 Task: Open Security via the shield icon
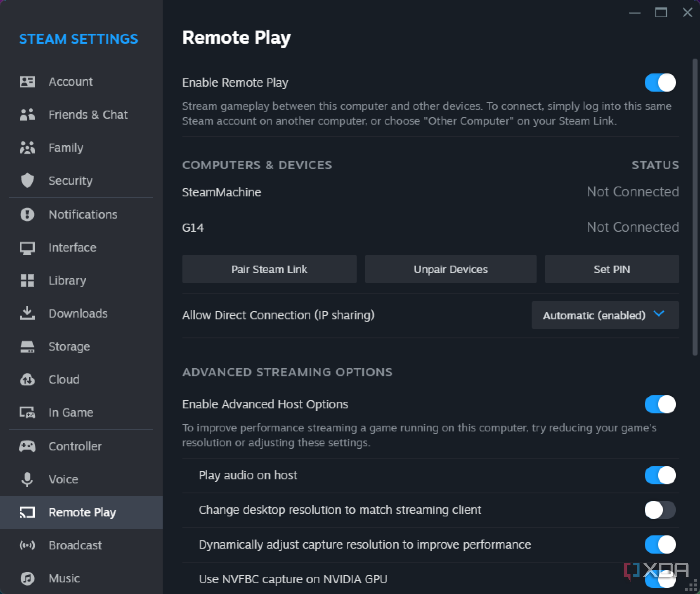click(27, 181)
